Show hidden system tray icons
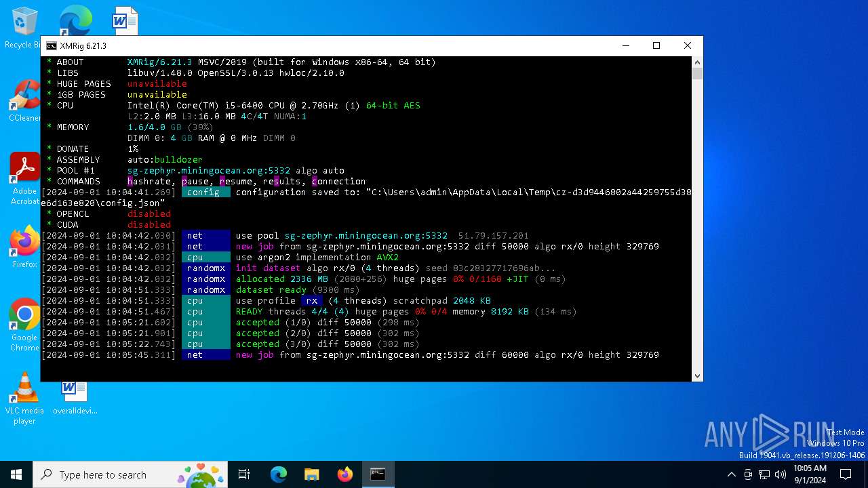Viewport: 868px width, 488px height. 731,474
